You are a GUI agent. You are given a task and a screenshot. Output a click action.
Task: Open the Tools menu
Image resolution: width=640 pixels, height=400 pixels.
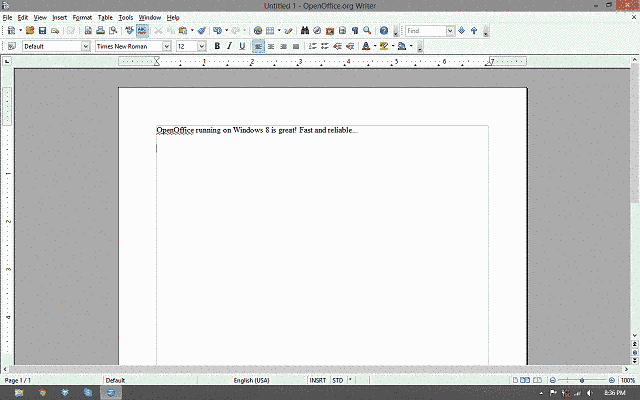(x=126, y=18)
